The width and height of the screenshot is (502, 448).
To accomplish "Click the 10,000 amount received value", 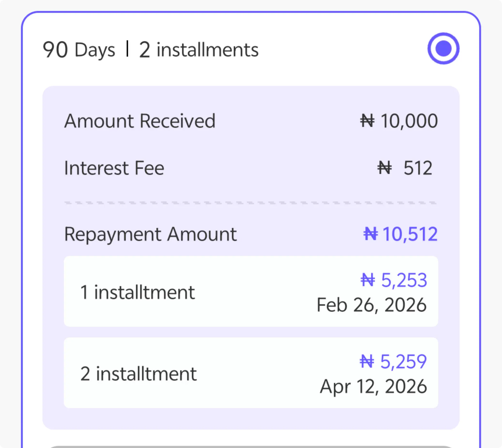I will (x=409, y=121).
